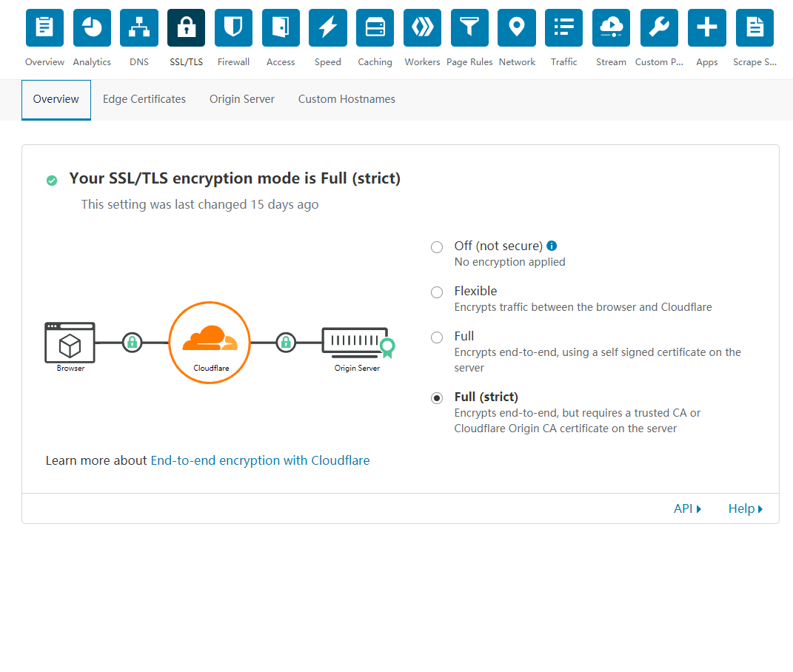Open the Stream cloud icon
The image size is (793, 672).
click(x=611, y=27)
